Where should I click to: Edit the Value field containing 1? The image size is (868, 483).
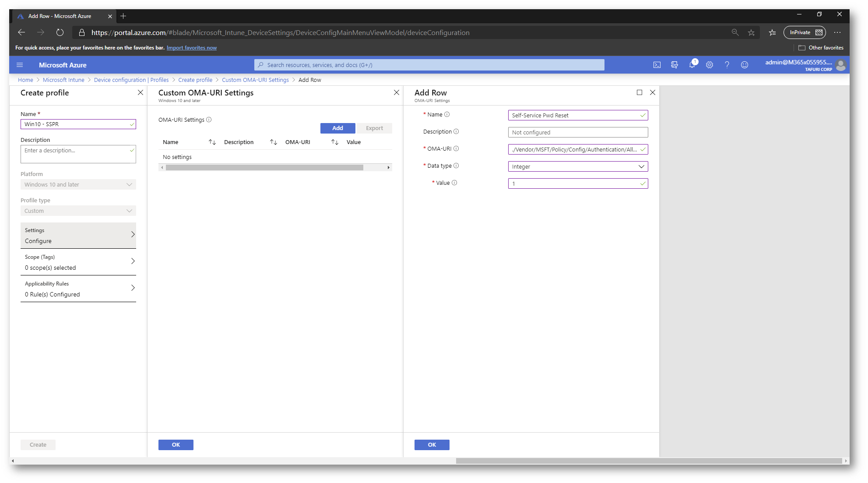(578, 183)
